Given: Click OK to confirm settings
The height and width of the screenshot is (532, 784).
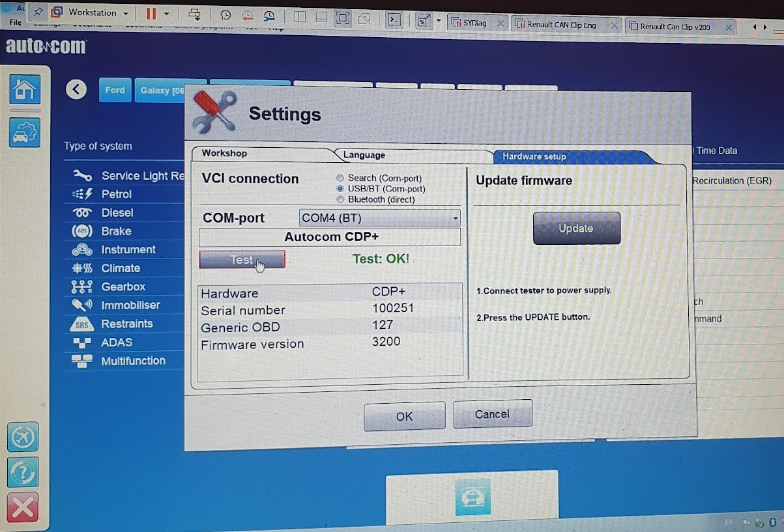Looking at the screenshot, I should (404, 416).
